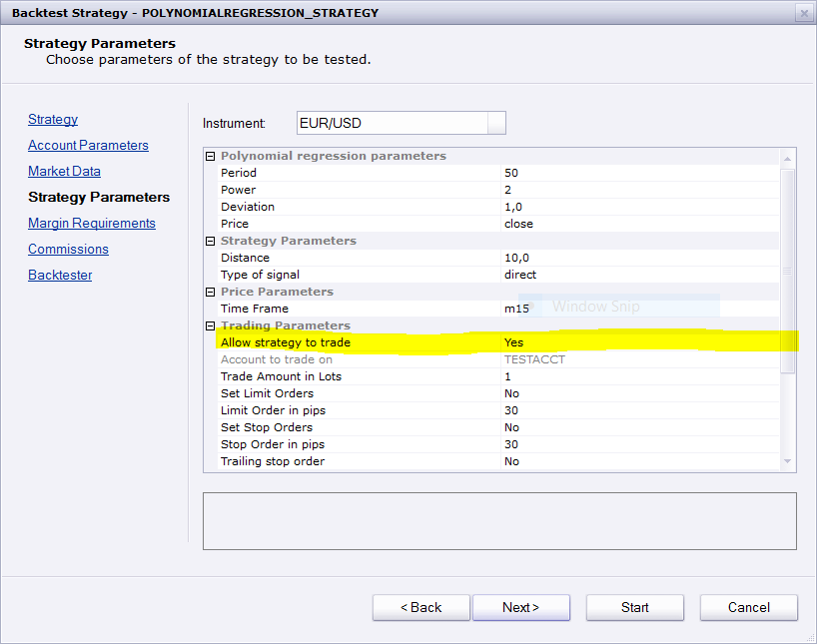The width and height of the screenshot is (817, 644).
Task: Click the Back button
Action: (421, 607)
